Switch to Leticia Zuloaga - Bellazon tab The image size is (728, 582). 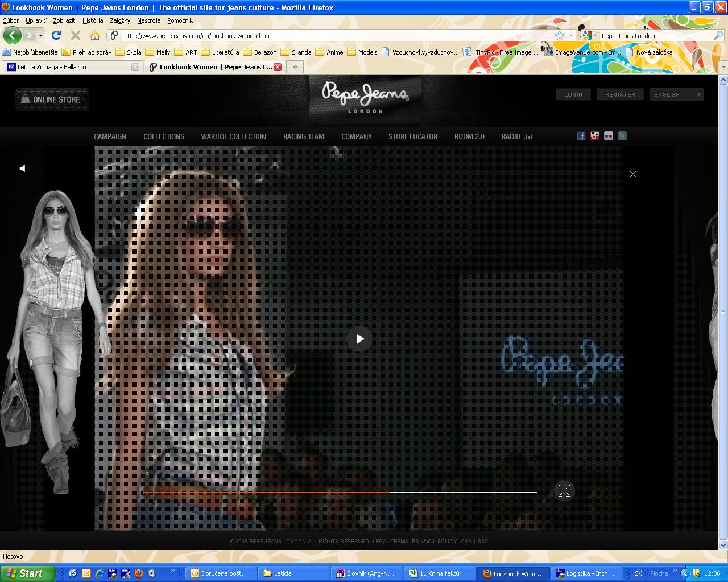pos(73,67)
